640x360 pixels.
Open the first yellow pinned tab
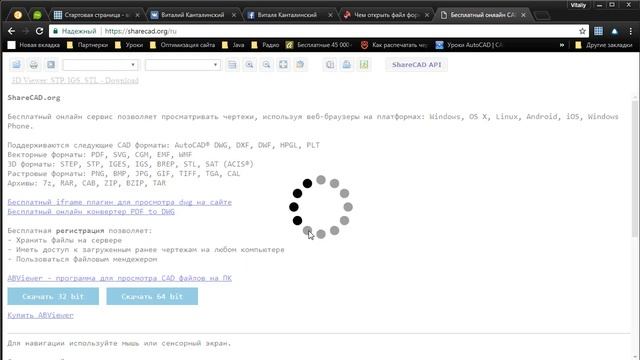[18, 15]
